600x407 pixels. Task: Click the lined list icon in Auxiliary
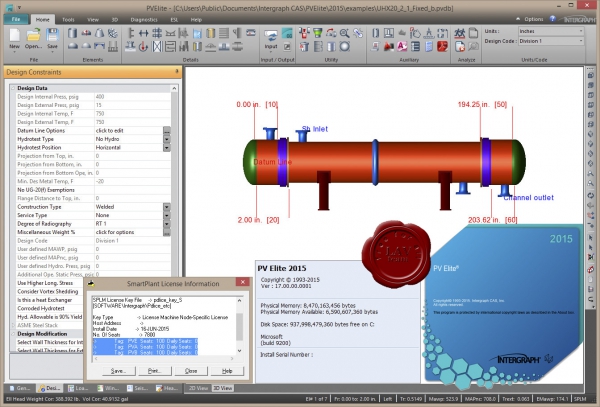pos(416,46)
